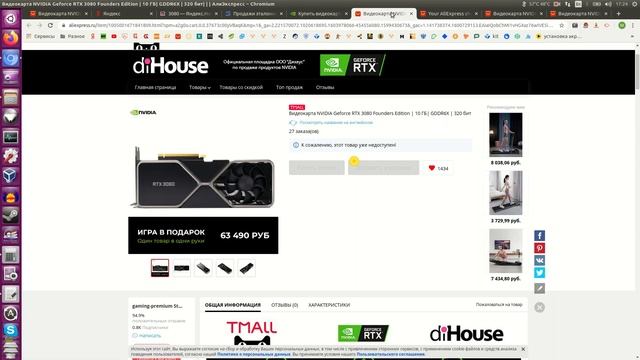640x360 pixels.
Task: Share the product on Twitter
Action: (539, 272)
